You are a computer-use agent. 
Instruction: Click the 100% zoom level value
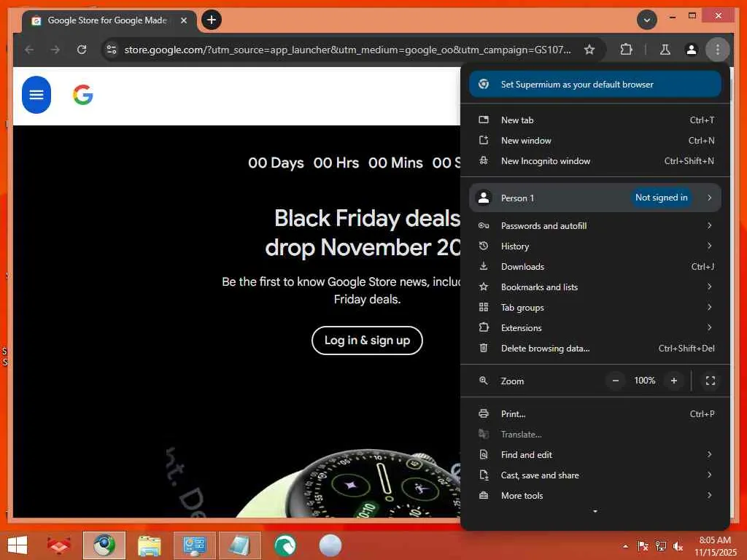click(645, 381)
